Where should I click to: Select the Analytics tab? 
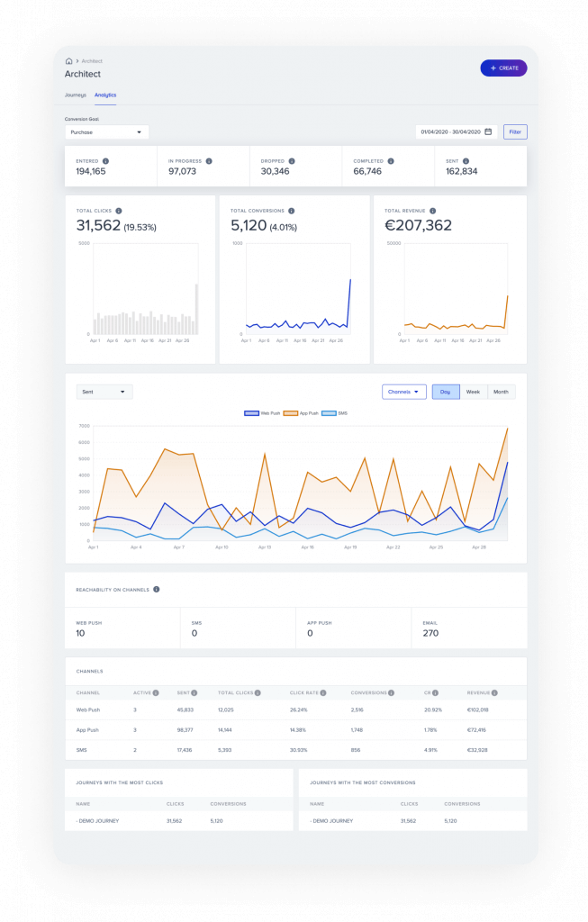pyautogui.click(x=105, y=95)
